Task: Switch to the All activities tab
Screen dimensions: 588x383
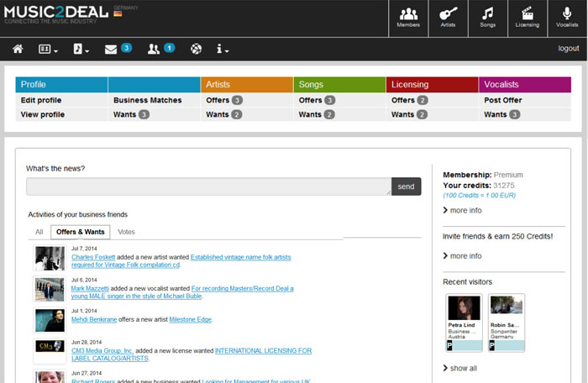Action: pos(39,232)
